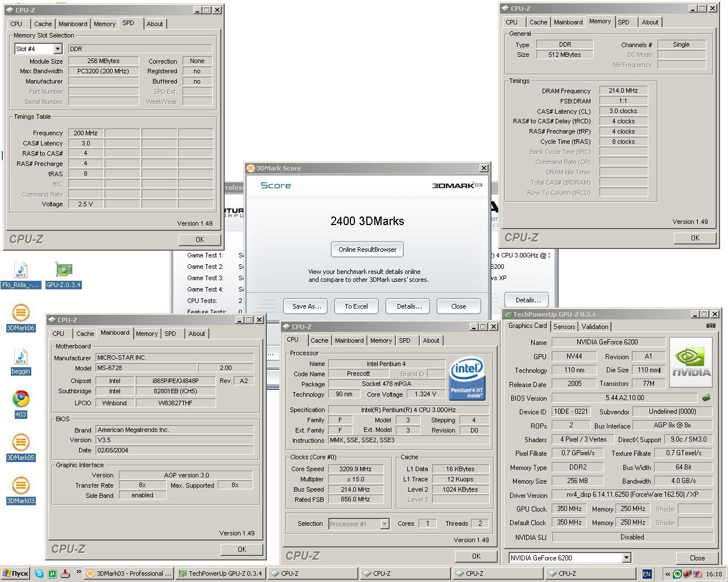Screen dimensions: 728x582
Task: Open the Validation tab in GPU-Z
Action: pos(595,327)
